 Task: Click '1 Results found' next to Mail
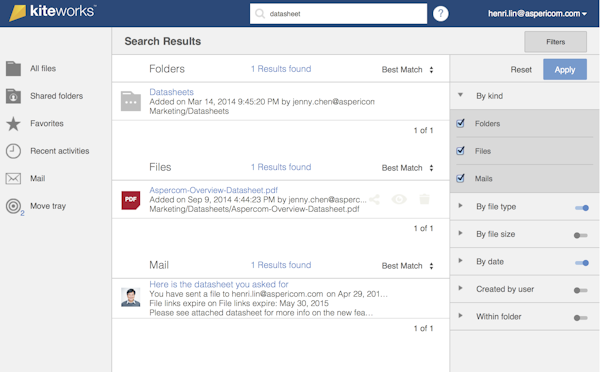281,265
